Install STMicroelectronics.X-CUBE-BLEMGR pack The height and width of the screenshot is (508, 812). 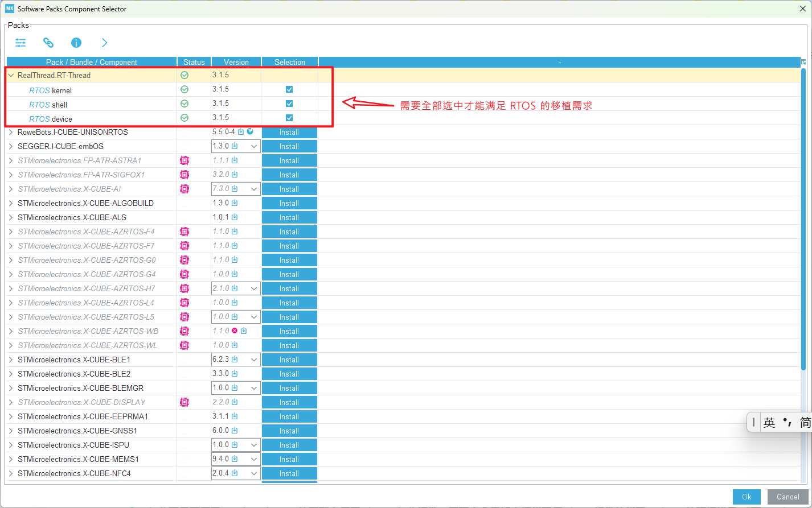click(x=289, y=388)
